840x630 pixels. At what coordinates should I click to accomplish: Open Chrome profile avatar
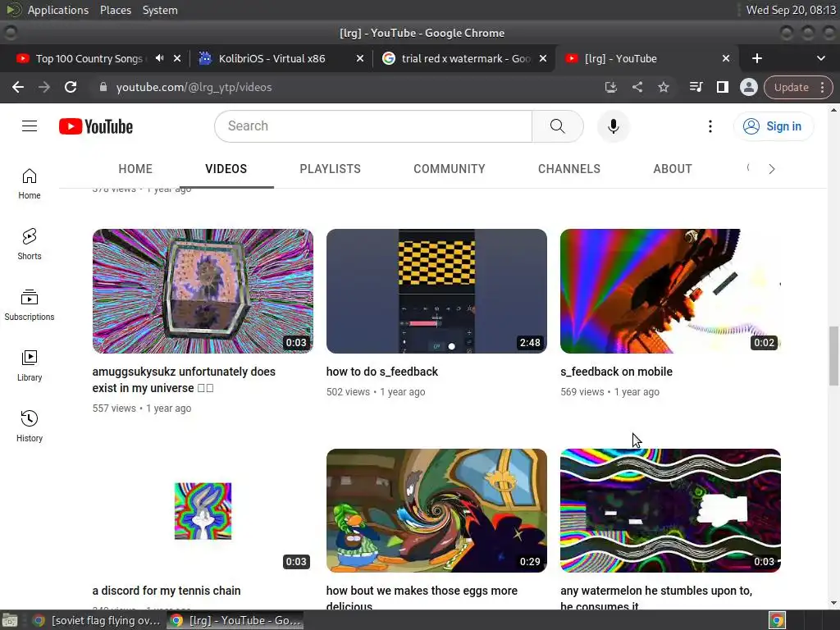click(x=748, y=87)
